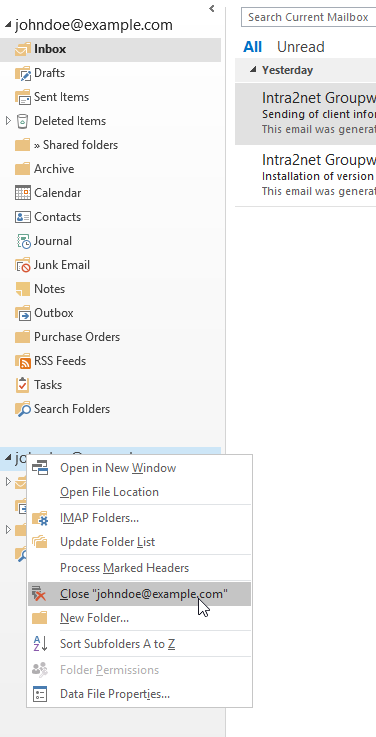This screenshot has width=376, height=737.
Task: Select the RSS Feeds icon
Action: pos(23,361)
